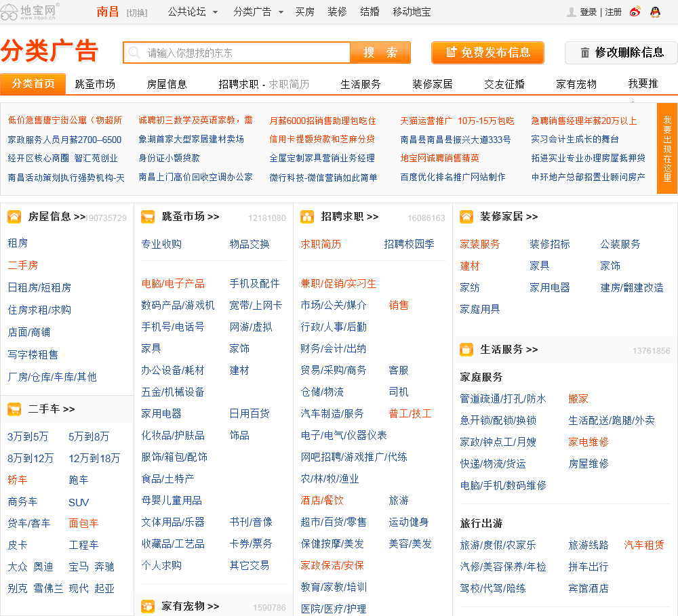Click the Weibo icon in top bar
678x616 pixels.
pos(635,12)
